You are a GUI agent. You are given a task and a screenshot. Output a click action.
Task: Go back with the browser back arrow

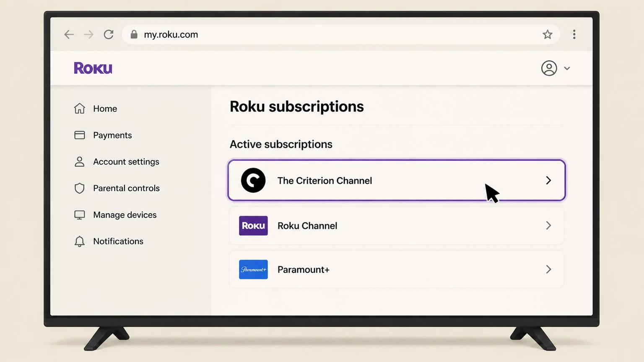(69, 34)
